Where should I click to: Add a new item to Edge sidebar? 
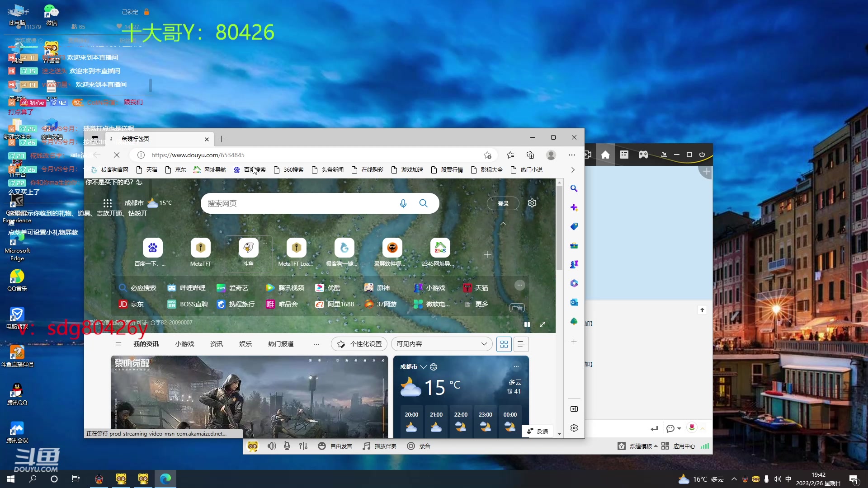point(574,342)
